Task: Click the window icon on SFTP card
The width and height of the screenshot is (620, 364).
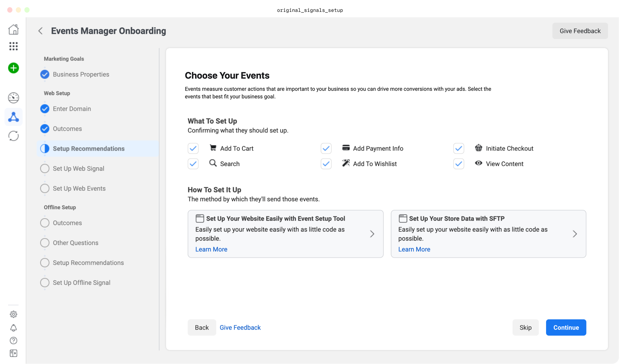Action: pos(403,219)
